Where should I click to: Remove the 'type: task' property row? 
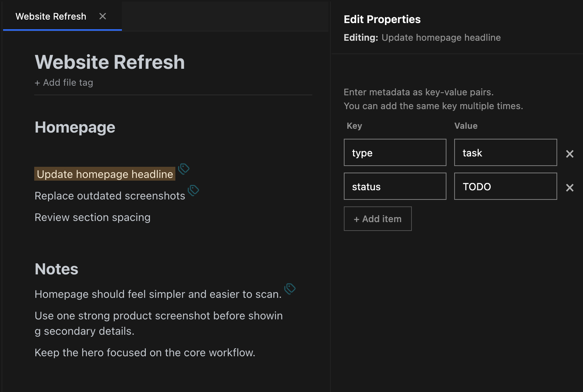pyautogui.click(x=570, y=154)
